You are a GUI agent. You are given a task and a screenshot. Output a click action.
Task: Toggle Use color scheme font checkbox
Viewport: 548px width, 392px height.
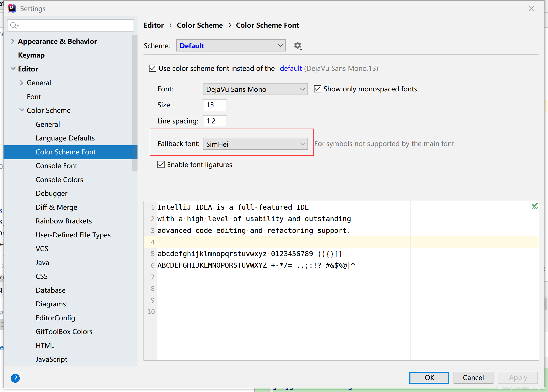153,68
